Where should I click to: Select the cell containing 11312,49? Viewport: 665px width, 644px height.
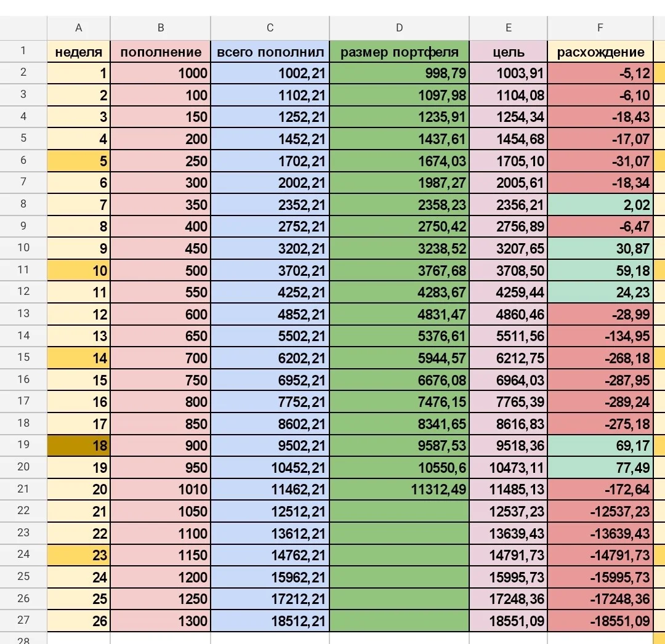pos(399,489)
